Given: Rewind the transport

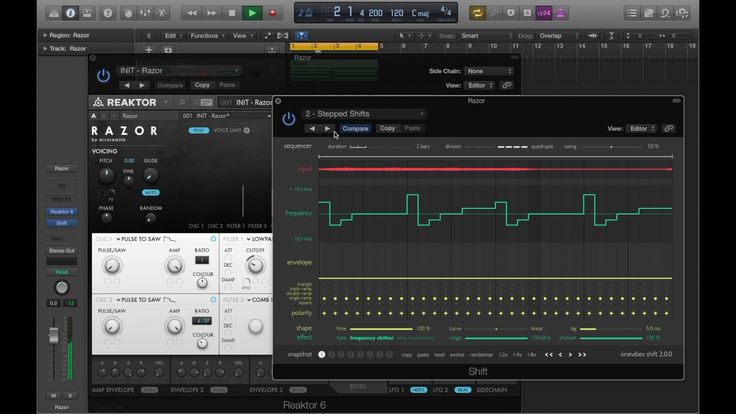Looking at the screenshot, I should (192, 13).
